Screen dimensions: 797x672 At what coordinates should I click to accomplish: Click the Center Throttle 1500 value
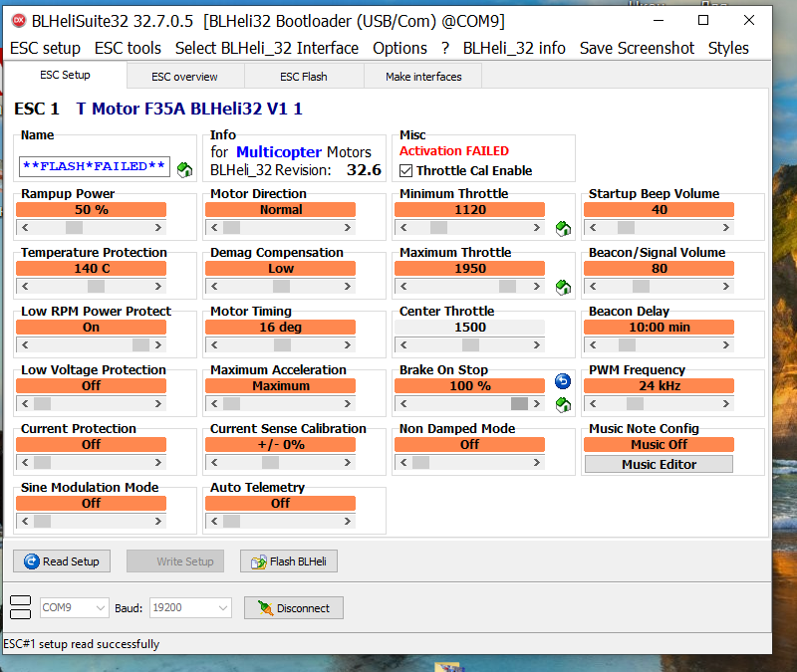(x=469, y=328)
